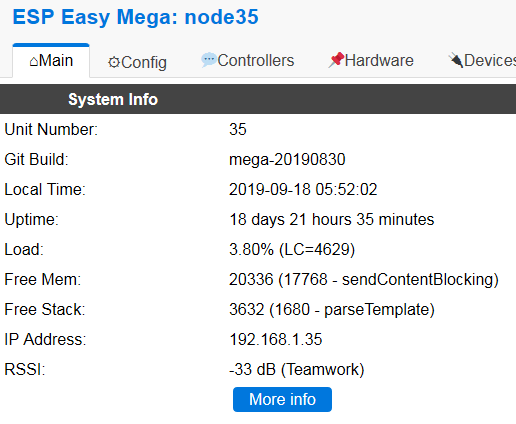This screenshot has height=424, width=516.
Task: Click the More info button
Action: click(282, 399)
